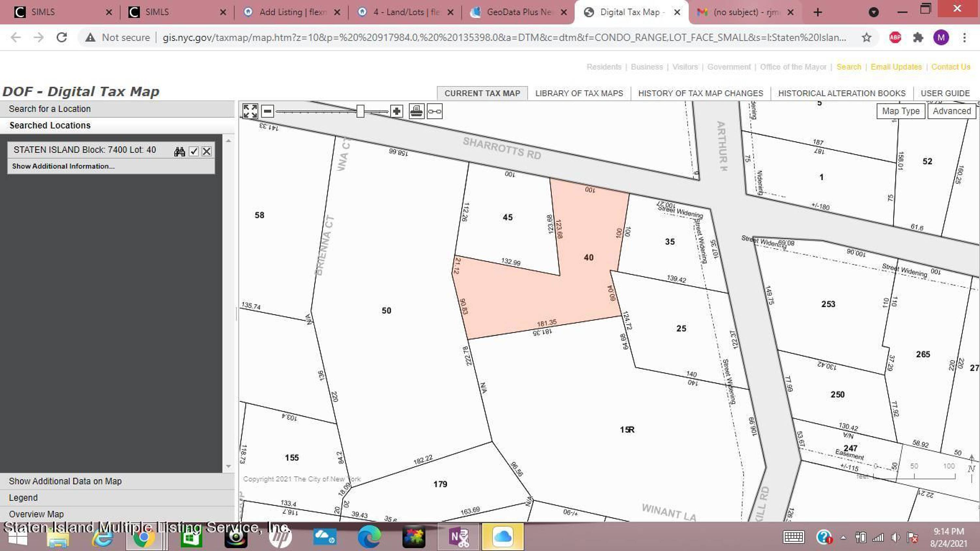Click the Advanced button
980x551 pixels.
[952, 111]
